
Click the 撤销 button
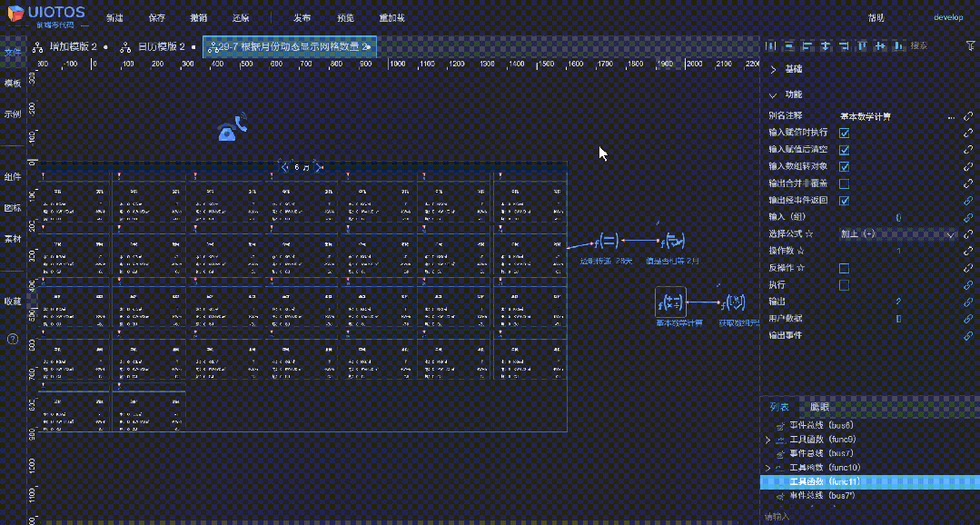(198, 18)
